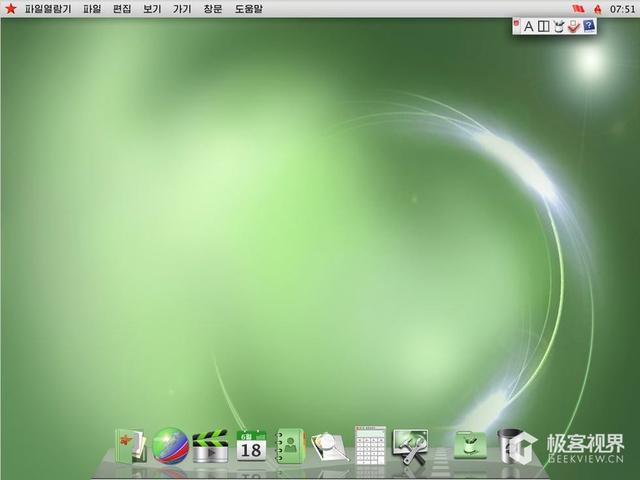Expand the 편집 menu
Viewport: 640px width, 480px height.
(x=122, y=9)
